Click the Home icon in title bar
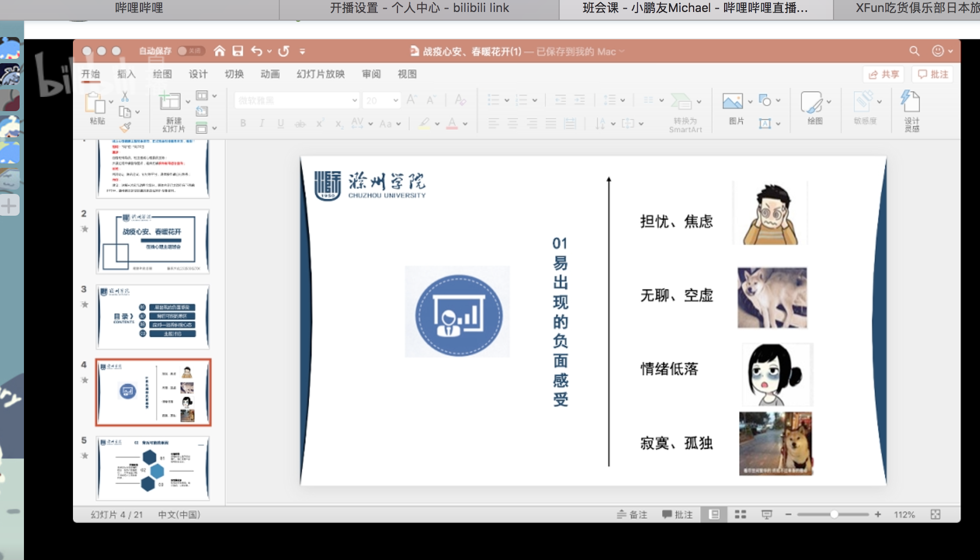The height and width of the screenshot is (560, 980). (219, 51)
